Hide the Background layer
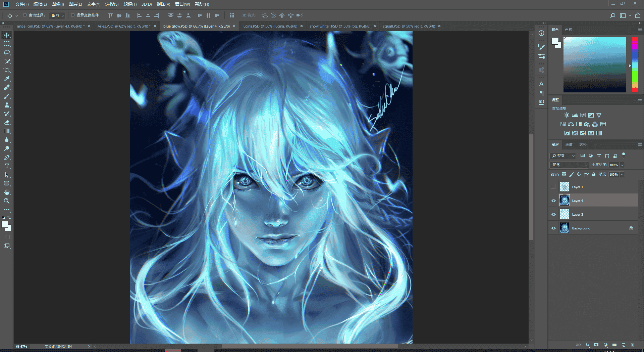 (553, 228)
